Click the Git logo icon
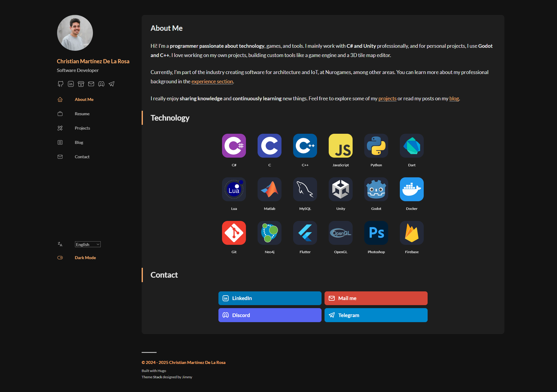 (x=234, y=233)
